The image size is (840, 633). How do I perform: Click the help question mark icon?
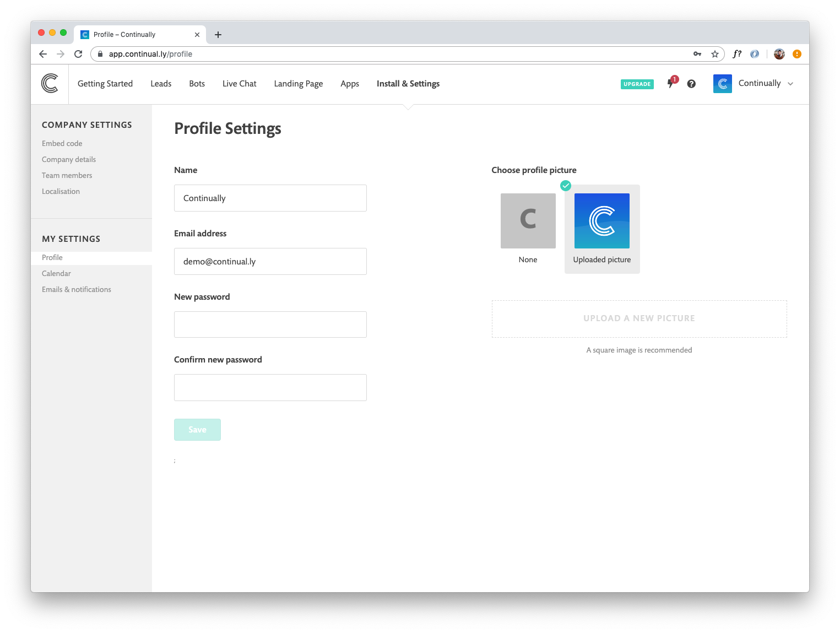click(691, 84)
